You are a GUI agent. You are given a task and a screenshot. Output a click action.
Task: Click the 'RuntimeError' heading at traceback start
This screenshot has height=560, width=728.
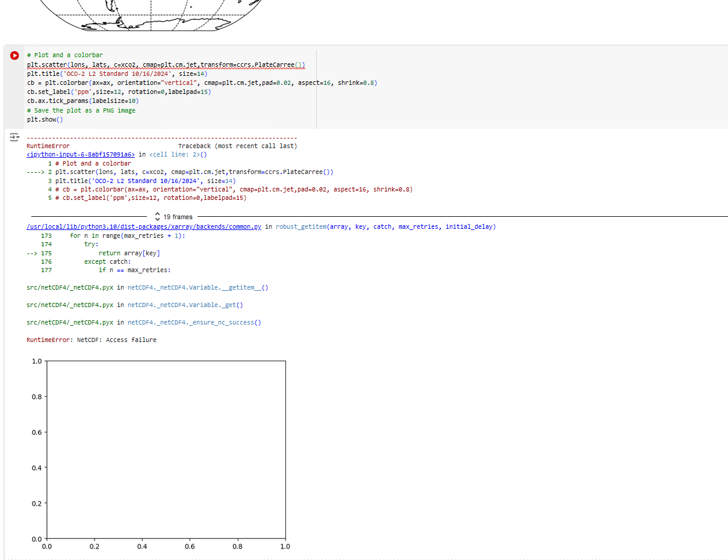pos(48,146)
